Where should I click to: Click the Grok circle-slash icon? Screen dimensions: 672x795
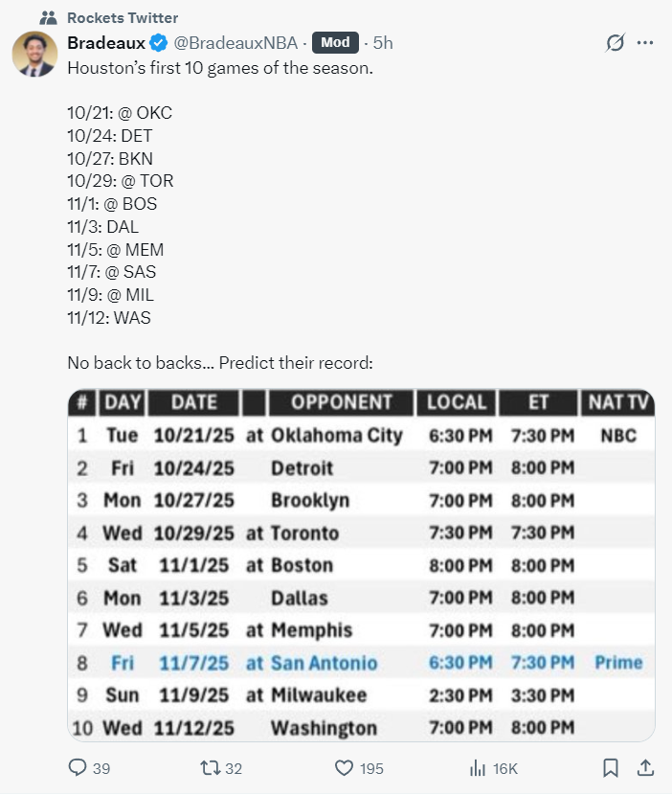tap(616, 43)
